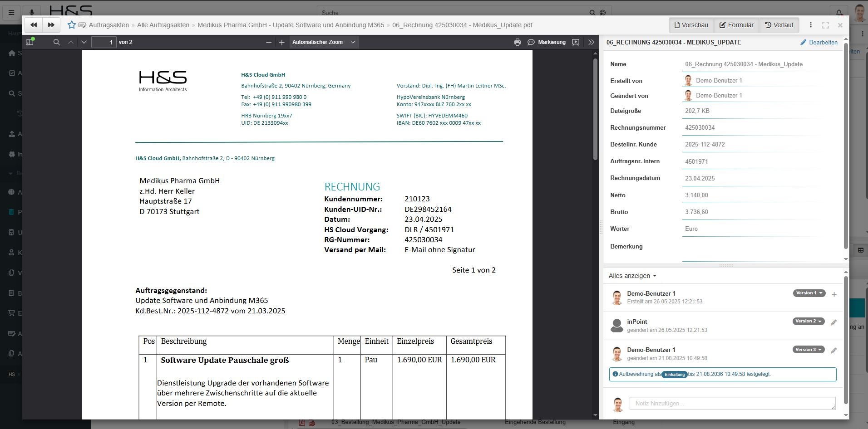Open the hamburger menu in the background app
Screen dimensions: 868x429
pos(11,13)
